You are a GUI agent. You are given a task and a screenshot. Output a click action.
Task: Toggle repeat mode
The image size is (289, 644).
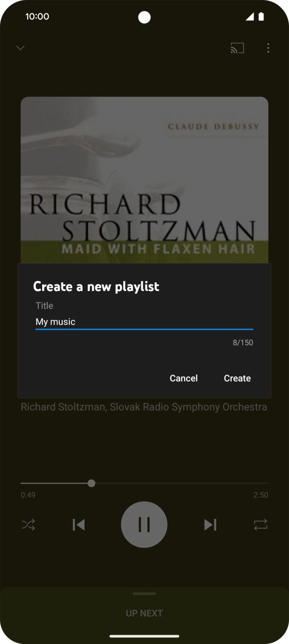point(261,524)
